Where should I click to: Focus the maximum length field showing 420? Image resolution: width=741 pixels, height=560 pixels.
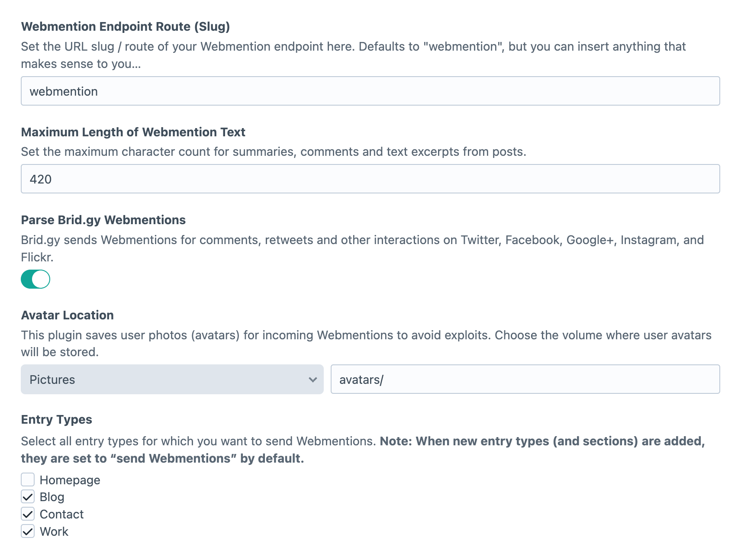pyautogui.click(x=370, y=179)
